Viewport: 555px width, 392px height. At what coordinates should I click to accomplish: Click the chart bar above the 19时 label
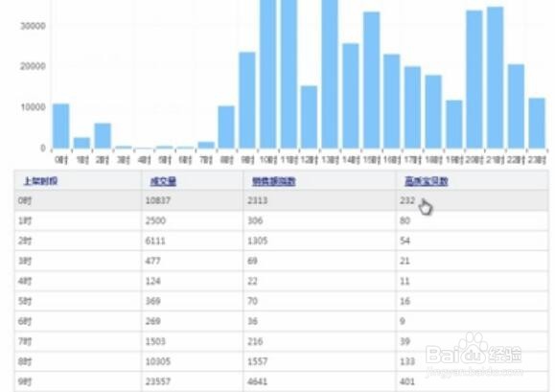click(x=453, y=125)
